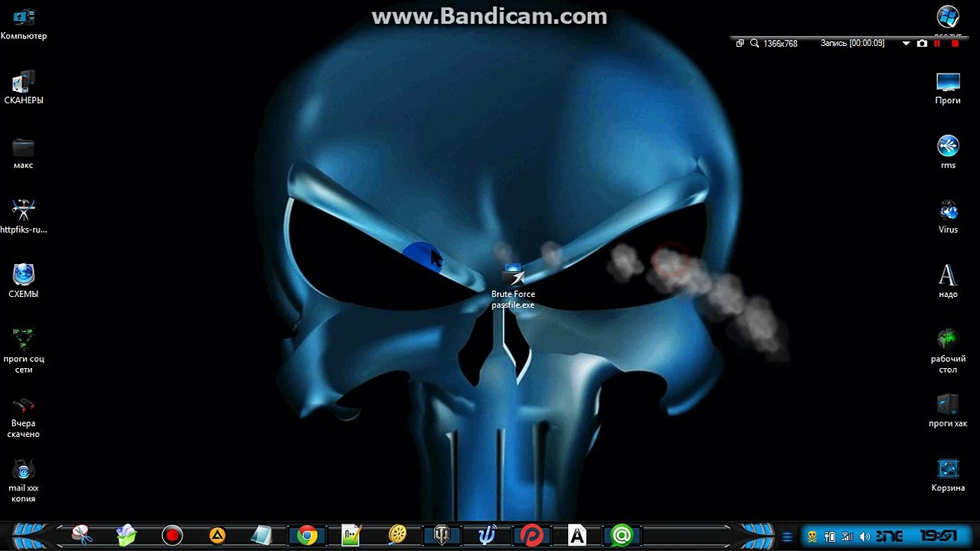Open the blue trident taskbar icon
The height and width of the screenshot is (551, 980).
click(x=487, y=535)
